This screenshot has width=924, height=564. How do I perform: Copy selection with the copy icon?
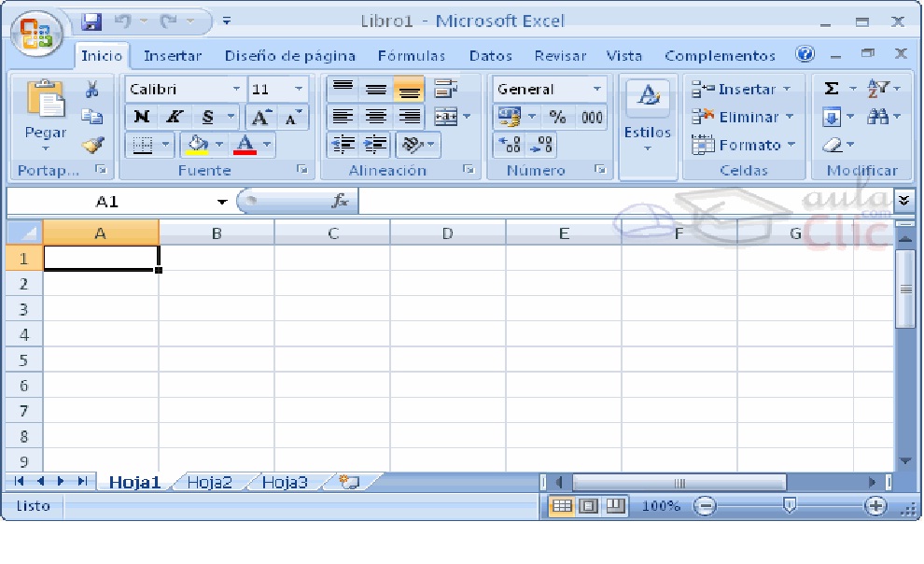(91, 116)
